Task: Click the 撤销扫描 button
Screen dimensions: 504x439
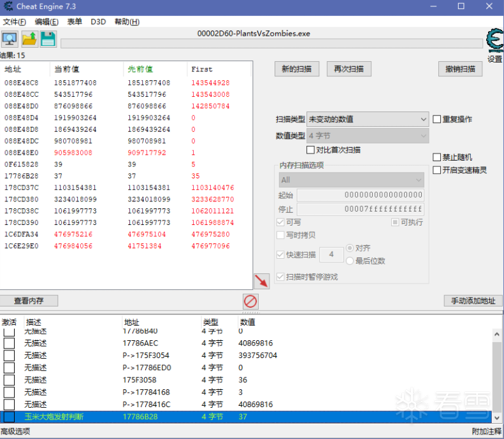Action: (x=460, y=69)
